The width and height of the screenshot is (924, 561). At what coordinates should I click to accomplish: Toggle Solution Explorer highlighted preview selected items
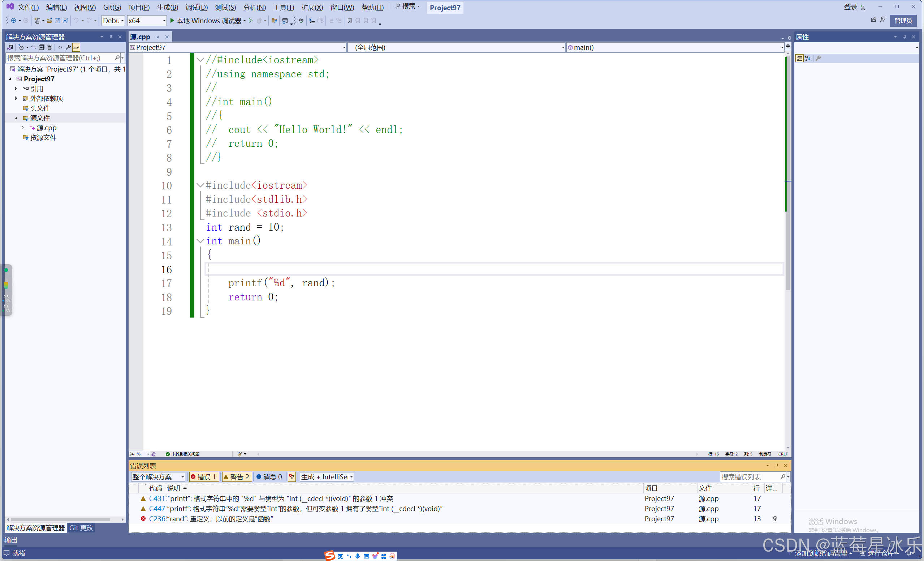click(76, 47)
